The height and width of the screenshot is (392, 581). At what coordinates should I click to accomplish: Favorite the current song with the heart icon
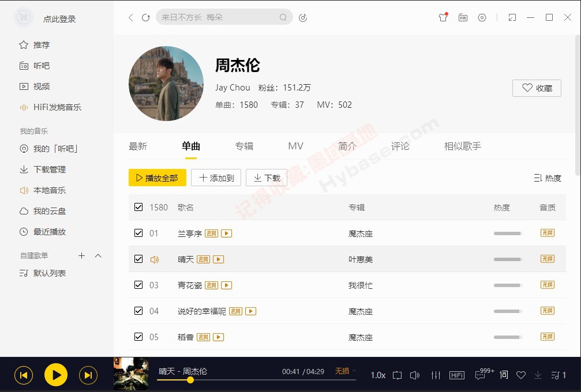click(x=521, y=375)
